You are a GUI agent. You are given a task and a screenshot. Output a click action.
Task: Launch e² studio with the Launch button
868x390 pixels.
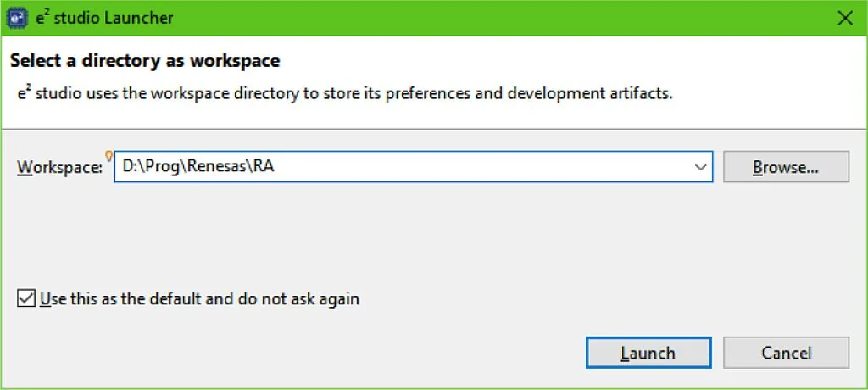[x=648, y=353]
